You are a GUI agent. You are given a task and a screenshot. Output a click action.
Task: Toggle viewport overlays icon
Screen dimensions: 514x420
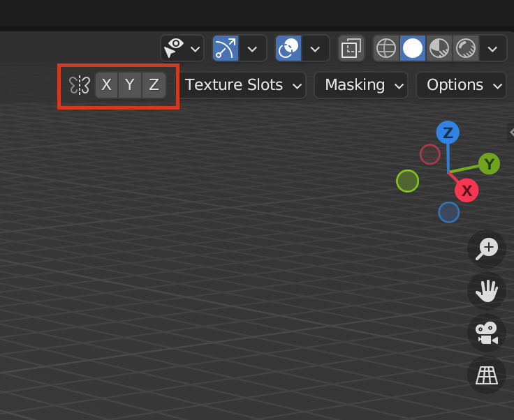coord(288,48)
